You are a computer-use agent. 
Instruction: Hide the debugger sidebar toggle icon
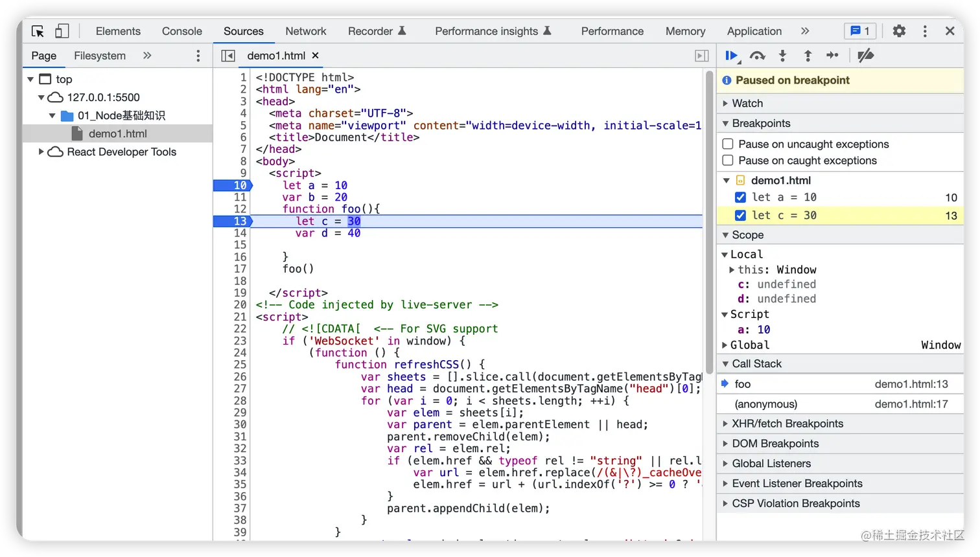pos(702,56)
